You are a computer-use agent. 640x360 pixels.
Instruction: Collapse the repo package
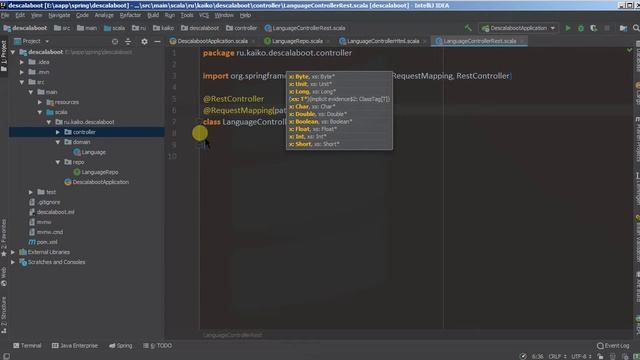(x=58, y=162)
